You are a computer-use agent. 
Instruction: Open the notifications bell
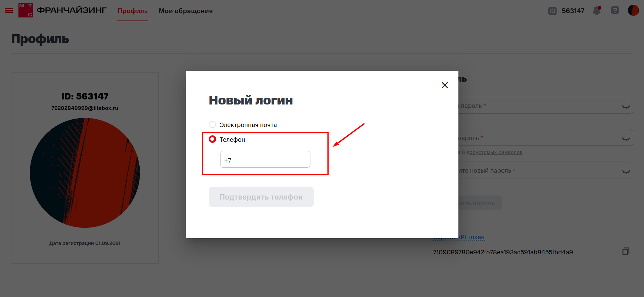pyautogui.click(x=597, y=11)
